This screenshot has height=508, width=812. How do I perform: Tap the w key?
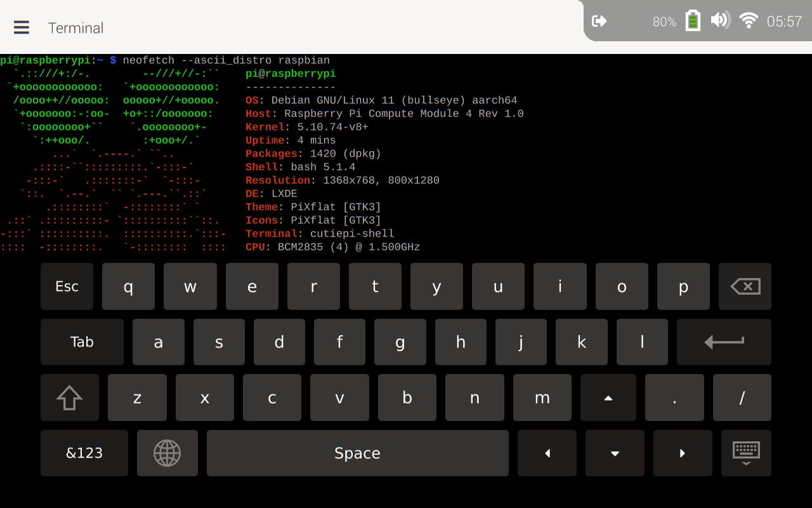pyautogui.click(x=190, y=286)
